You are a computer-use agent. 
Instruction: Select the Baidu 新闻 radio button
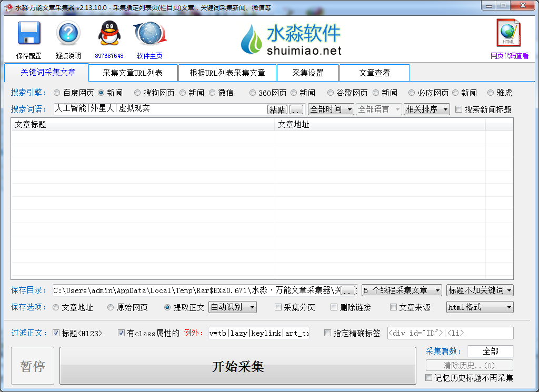pyautogui.click(x=101, y=93)
